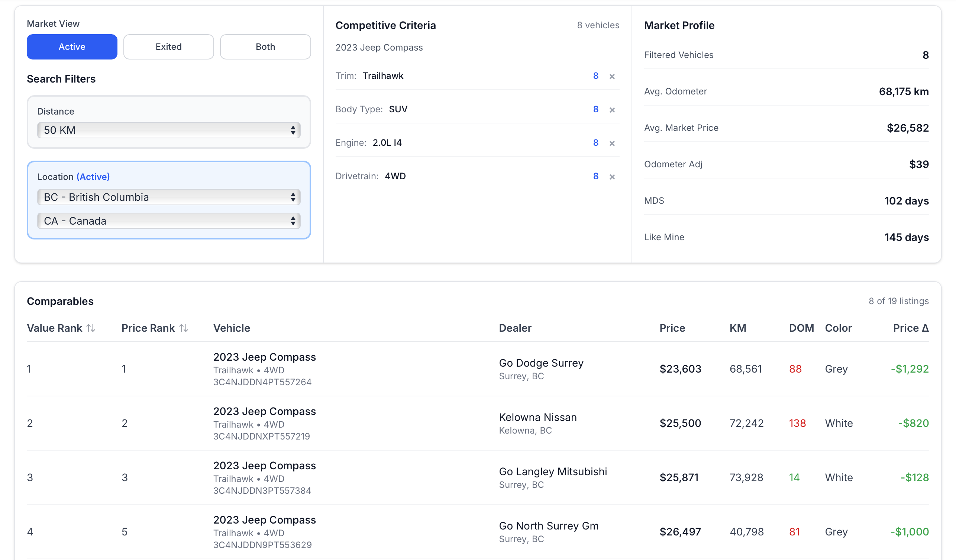
Task: Open the CA - Canada country dropdown
Action: tap(168, 221)
